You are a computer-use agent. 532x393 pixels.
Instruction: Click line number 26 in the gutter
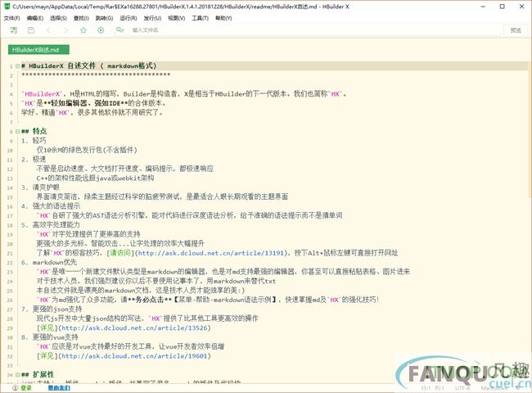pos(10,300)
